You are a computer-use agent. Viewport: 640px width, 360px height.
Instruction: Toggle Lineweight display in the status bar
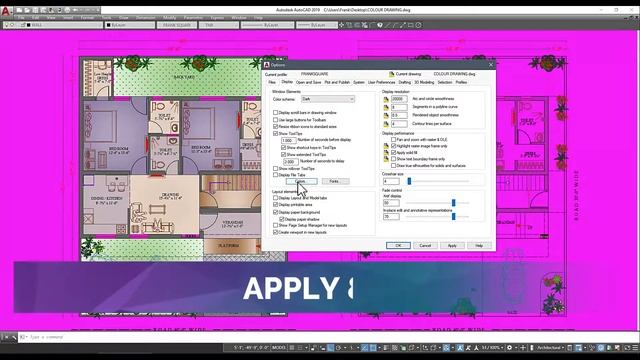click(x=387, y=348)
